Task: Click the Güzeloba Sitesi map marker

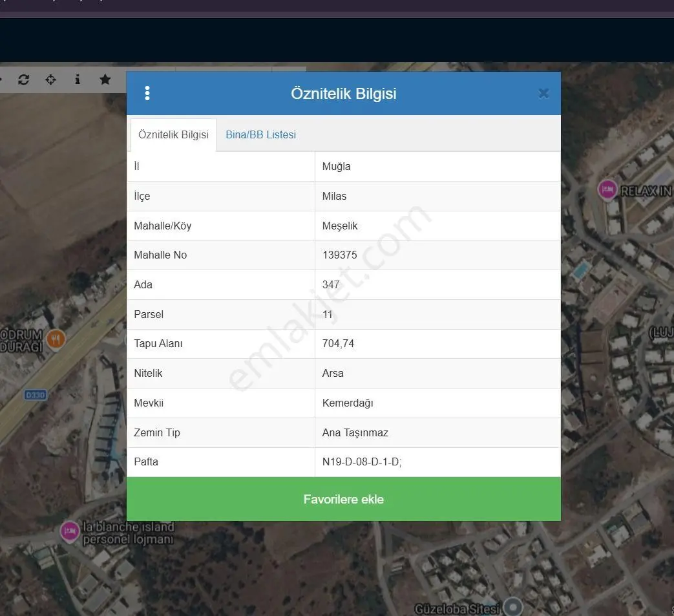Action: point(513,607)
